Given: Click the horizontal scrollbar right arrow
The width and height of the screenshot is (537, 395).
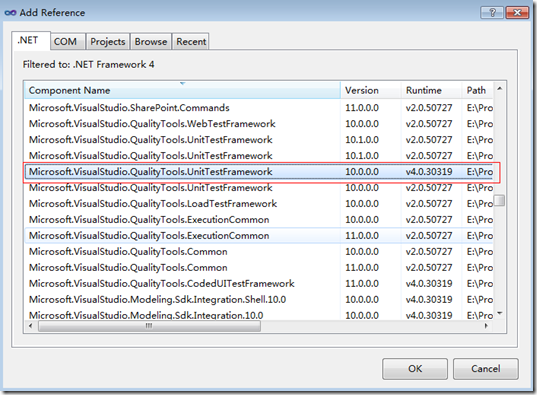Looking at the screenshot, I should click(x=486, y=326).
